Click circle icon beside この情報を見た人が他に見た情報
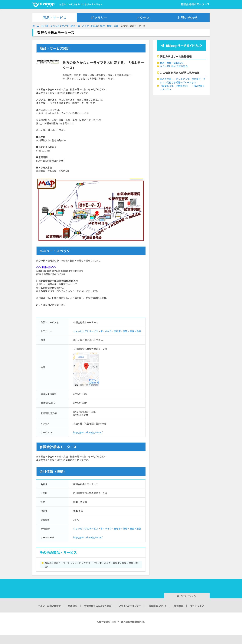This screenshot has width=242, height=644. [x=158, y=72]
